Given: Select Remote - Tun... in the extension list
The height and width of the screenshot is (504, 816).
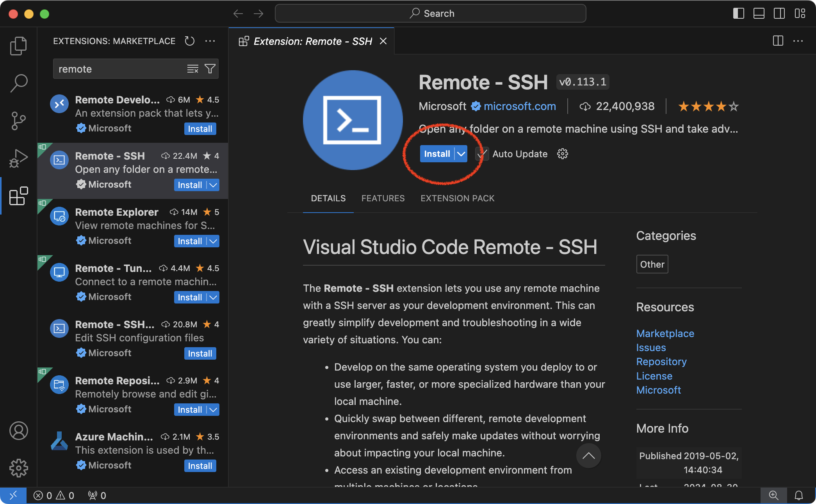Looking at the screenshot, I should tap(133, 283).
